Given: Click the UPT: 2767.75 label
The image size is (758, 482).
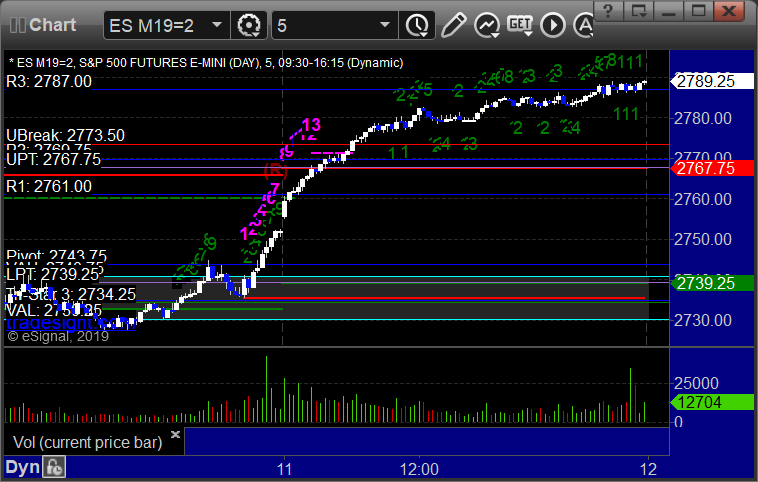Looking at the screenshot, I should click(53, 159).
